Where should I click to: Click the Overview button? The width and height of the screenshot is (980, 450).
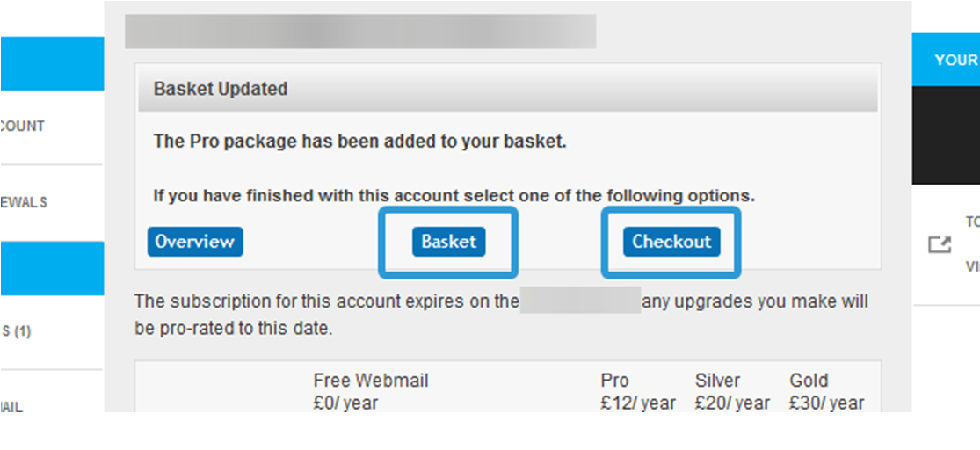[x=195, y=242]
